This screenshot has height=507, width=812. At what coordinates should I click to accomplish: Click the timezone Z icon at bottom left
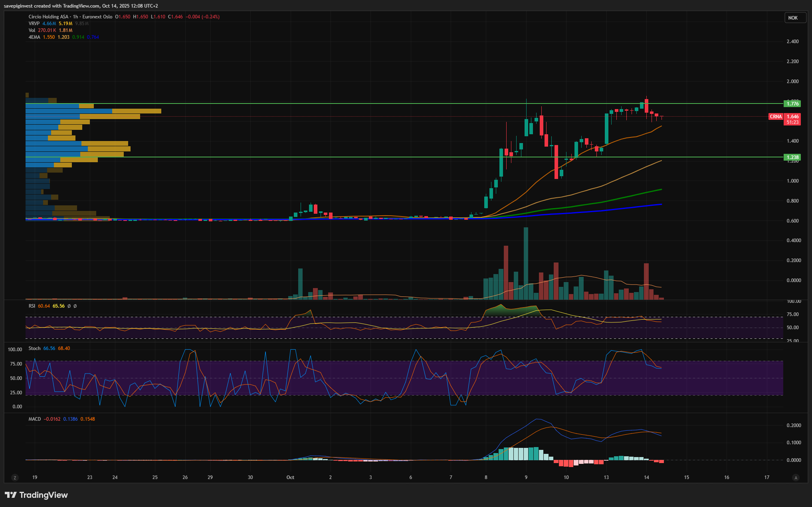click(x=15, y=477)
